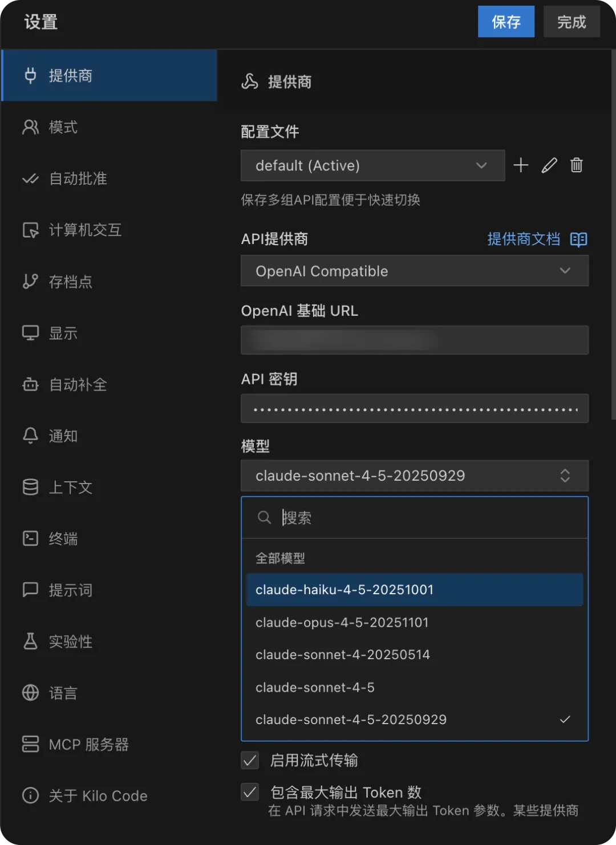Click the double-check icon for 自动批准
Screen dimensions: 616x845
(30, 178)
